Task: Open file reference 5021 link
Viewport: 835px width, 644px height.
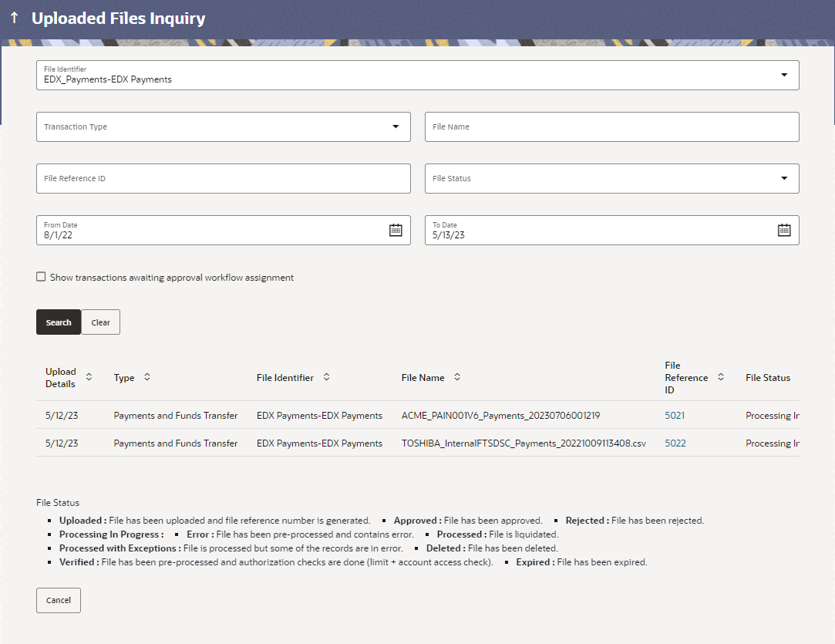Action: [x=675, y=416]
